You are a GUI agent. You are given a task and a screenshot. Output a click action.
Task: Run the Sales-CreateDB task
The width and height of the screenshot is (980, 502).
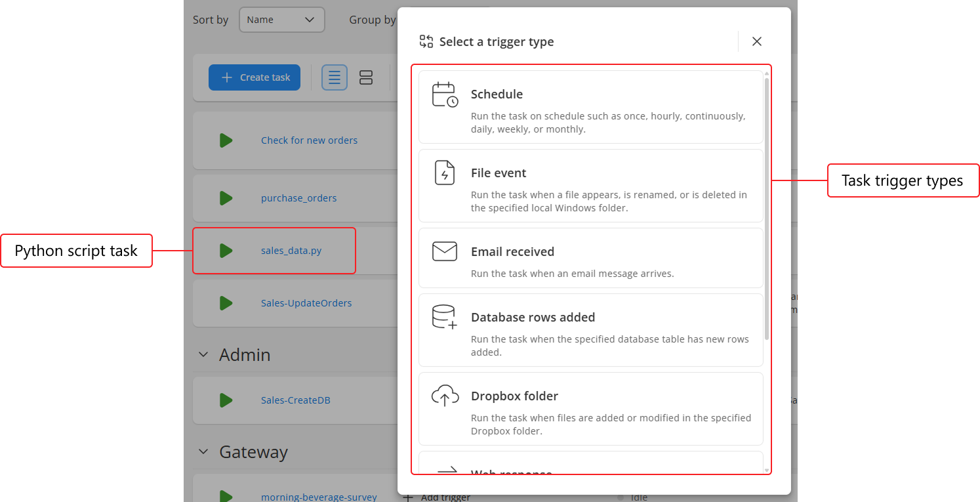point(226,400)
